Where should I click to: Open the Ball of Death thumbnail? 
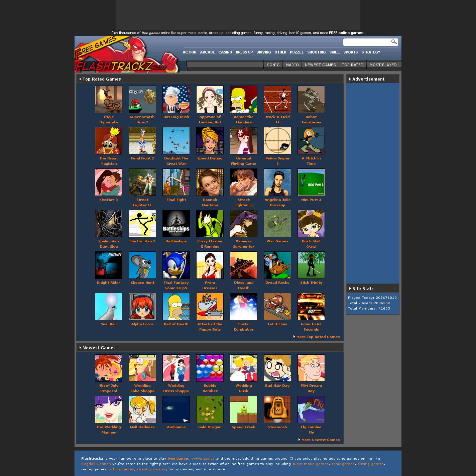pyautogui.click(x=176, y=307)
